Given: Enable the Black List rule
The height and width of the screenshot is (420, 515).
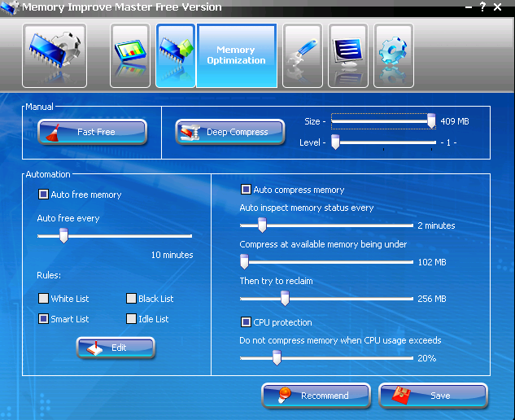Looking at the screenshot, I should tap(131, 299).
